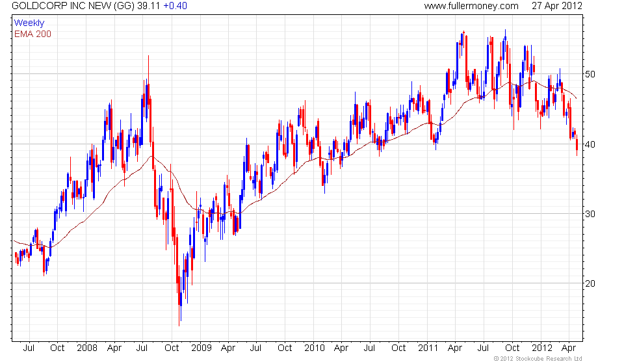The width and height of the screenshot is (637, 364).
Task: Click the 2009 year axis label
Action: click(201, 348)
